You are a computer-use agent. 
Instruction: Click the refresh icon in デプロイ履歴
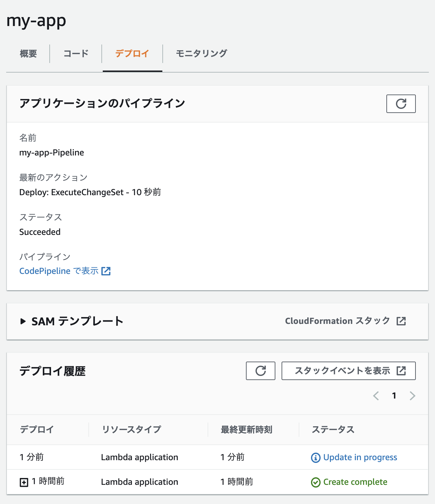[x=260, y=371]
